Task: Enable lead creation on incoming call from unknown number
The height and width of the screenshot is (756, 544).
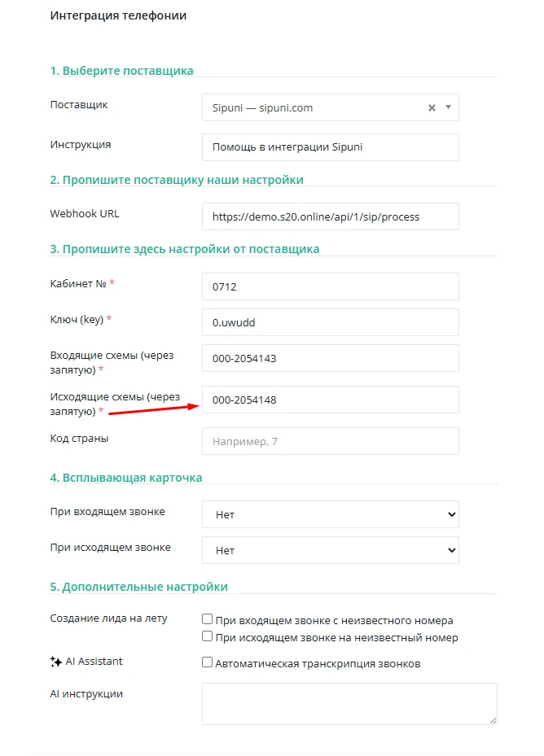Action: click(x=207, y=619)
